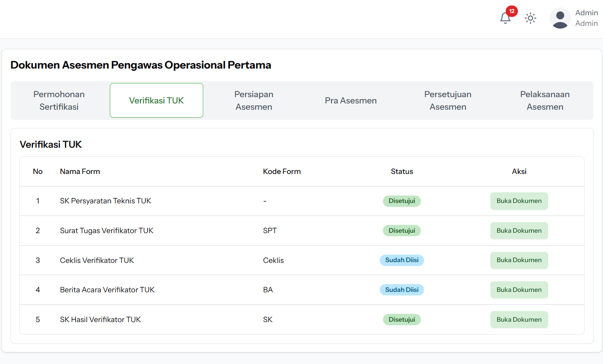The height and width of the screenshot is (364, 603).
Task: Switch to Persetujuan Asesmen tab
Action: 448,100
